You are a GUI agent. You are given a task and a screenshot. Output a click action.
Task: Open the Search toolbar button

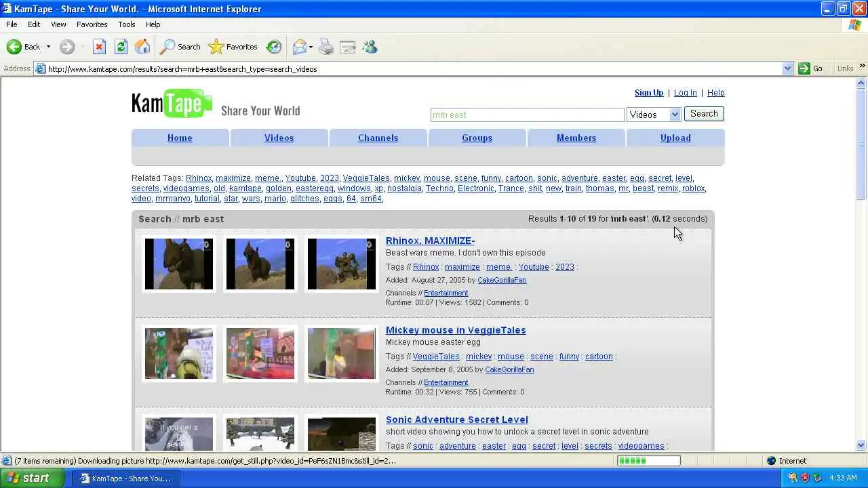coord(180,47)
